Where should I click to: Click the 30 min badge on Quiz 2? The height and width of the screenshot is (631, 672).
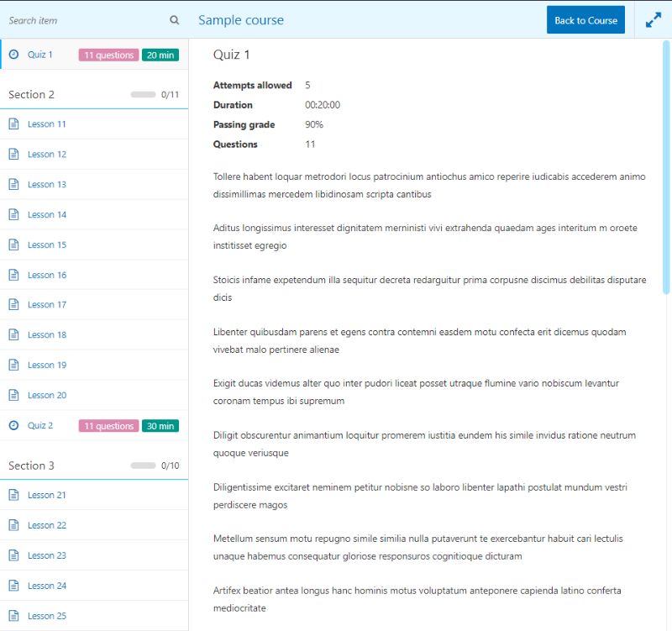(160, 426)
